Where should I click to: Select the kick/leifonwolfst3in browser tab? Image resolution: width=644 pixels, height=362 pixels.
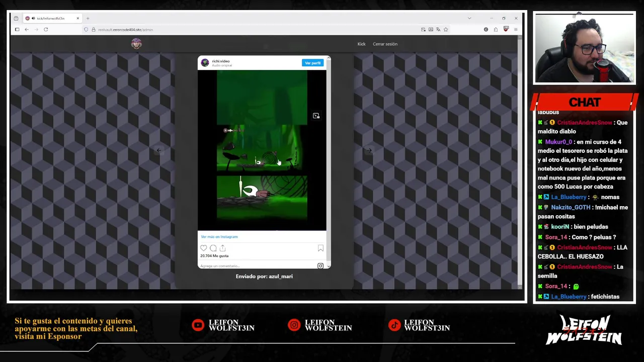click(x=52, y=19)
